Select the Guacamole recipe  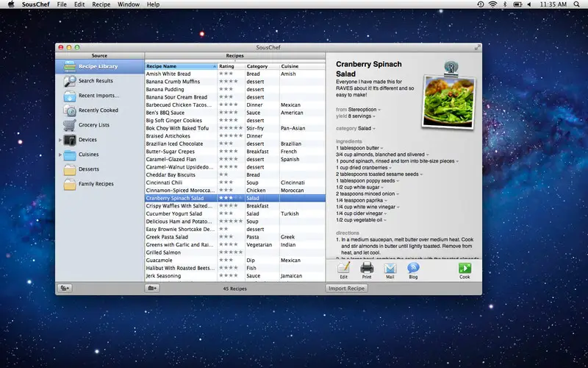235,261
